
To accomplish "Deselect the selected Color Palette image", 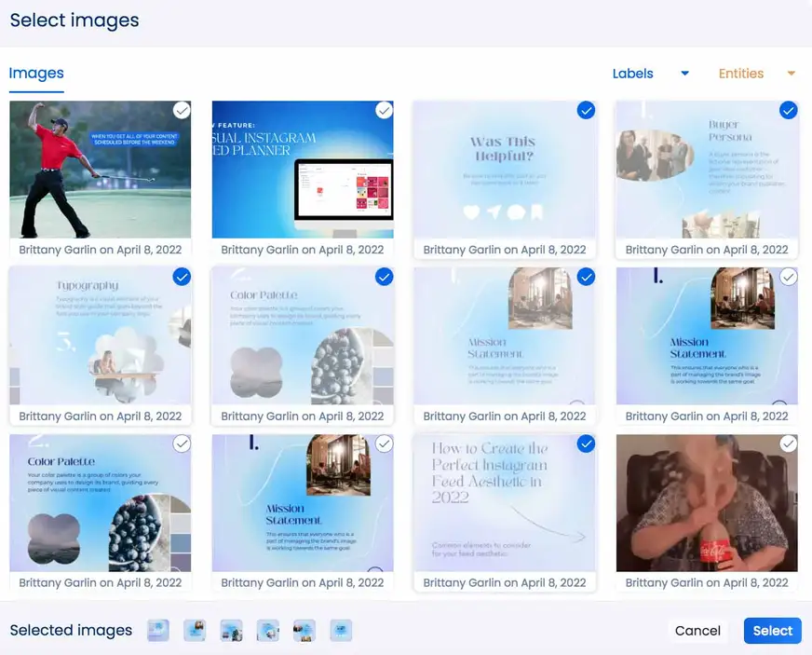I will tap(384, 277).
